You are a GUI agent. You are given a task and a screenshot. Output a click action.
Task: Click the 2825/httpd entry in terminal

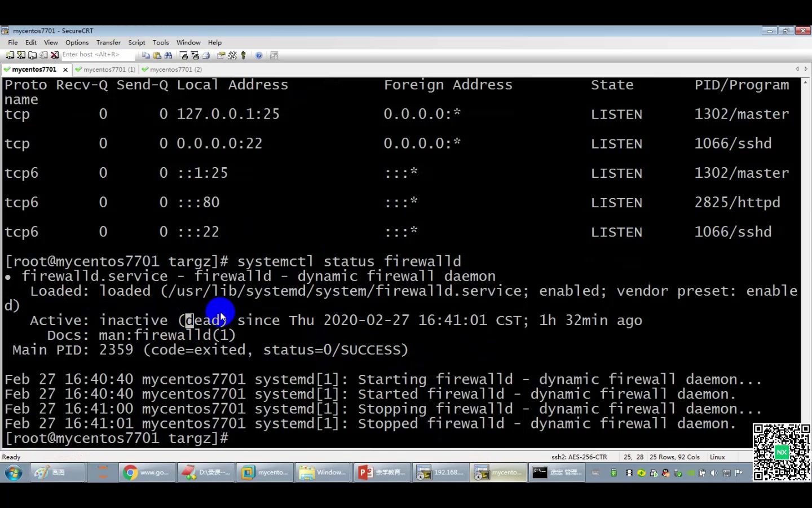click(x=737, y=202)
